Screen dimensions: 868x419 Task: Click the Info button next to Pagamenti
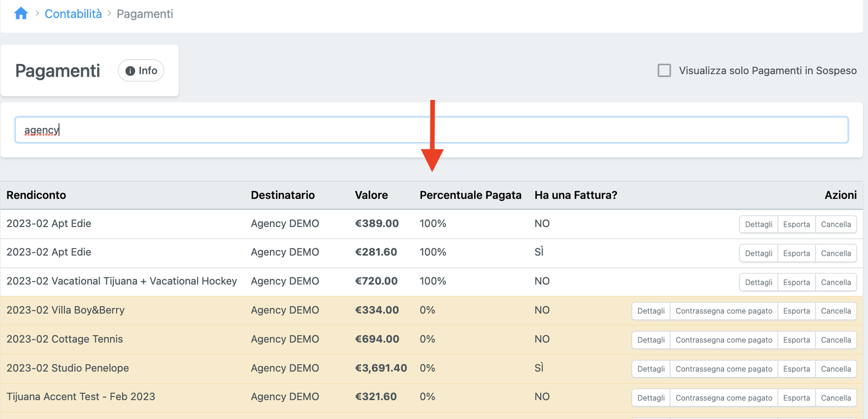[x=141, y=71]
